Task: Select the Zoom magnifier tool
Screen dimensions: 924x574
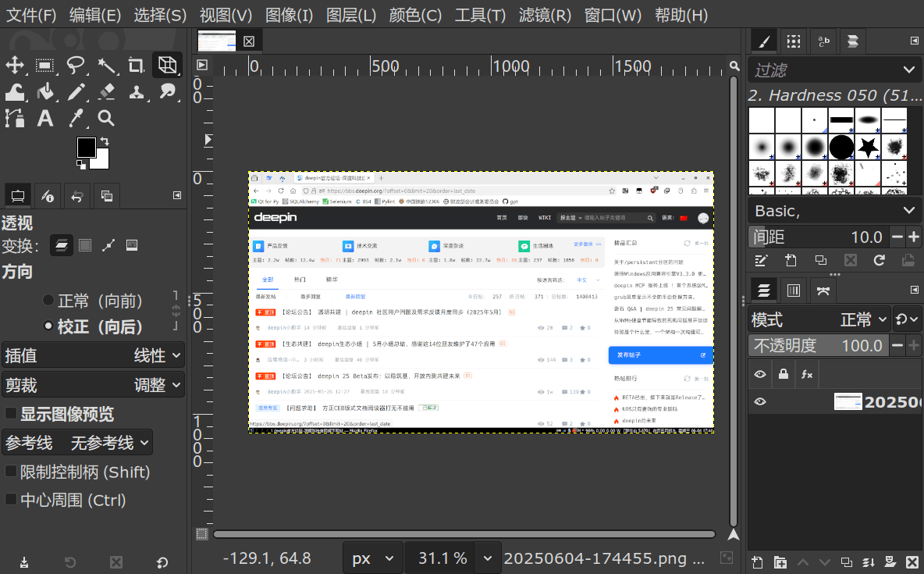Action: click(106, 118)
